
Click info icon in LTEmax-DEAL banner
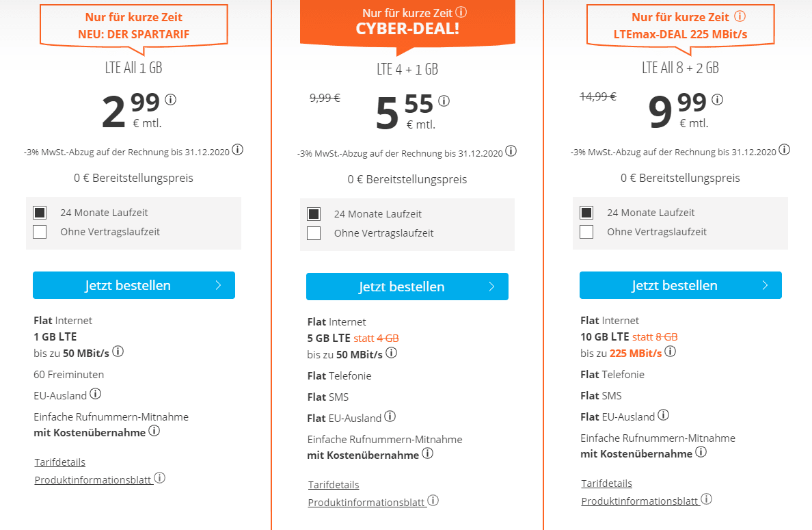click(x=740, y=16)
